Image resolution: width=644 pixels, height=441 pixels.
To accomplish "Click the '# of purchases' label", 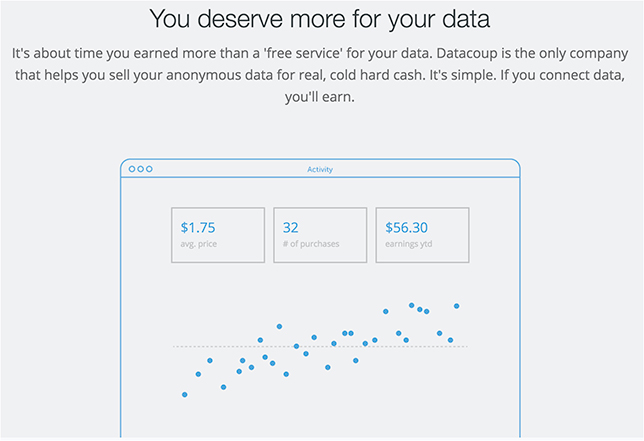I will pos(311,244).
